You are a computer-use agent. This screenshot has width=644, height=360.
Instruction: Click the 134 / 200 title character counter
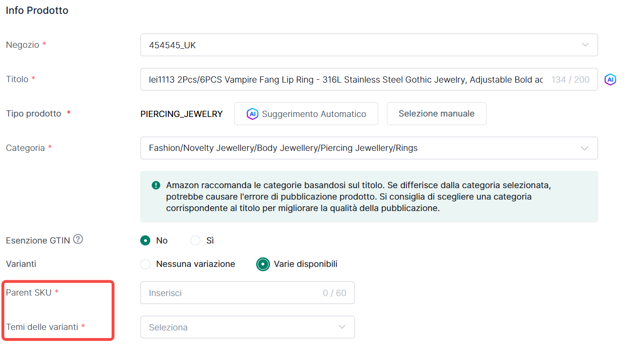tap(571, 80)
